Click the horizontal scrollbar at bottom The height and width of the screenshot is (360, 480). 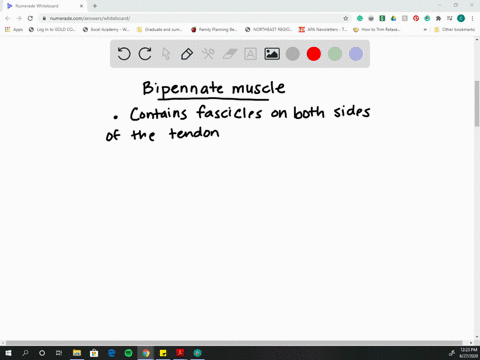[234, 343]
